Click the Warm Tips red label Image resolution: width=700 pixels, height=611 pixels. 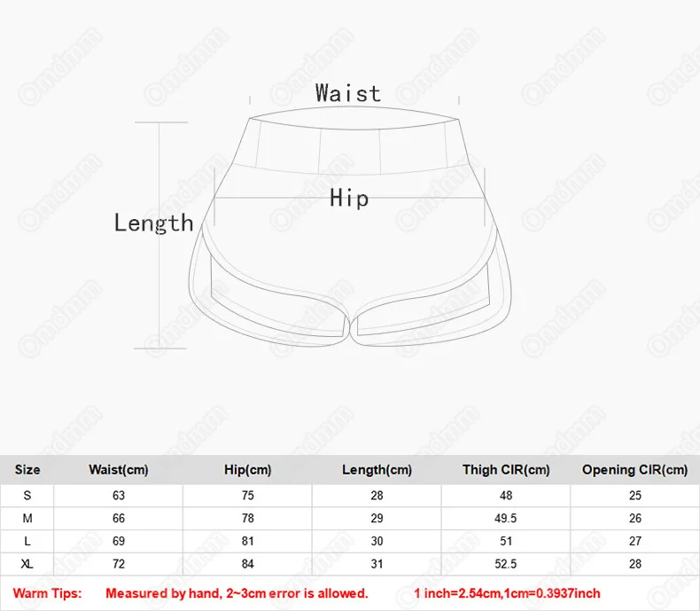click(x=47, y=593)
